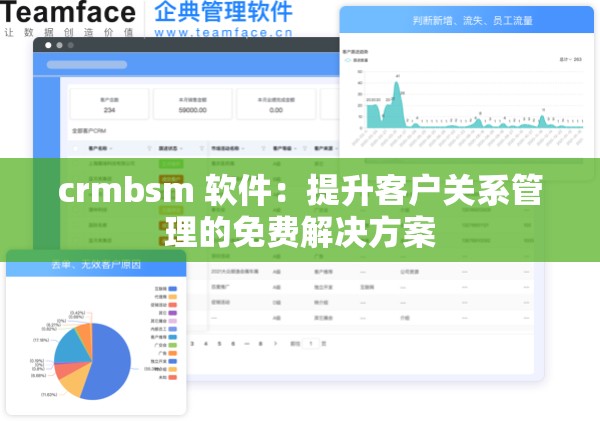The width and height of the screenshot is (600, 421).
Task: Go to page 6 in pagination
Action: click(233, 344)
